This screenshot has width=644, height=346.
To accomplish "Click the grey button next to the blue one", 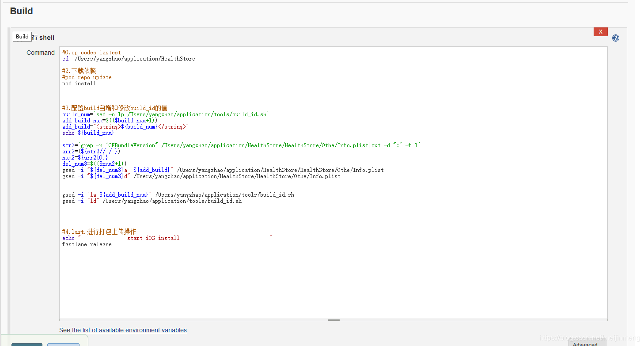I will pos(63,344).
